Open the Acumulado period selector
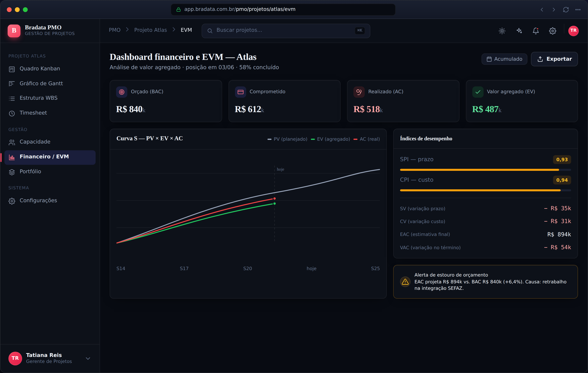Viewport: 588px width, 373px height. click(504, 59)
